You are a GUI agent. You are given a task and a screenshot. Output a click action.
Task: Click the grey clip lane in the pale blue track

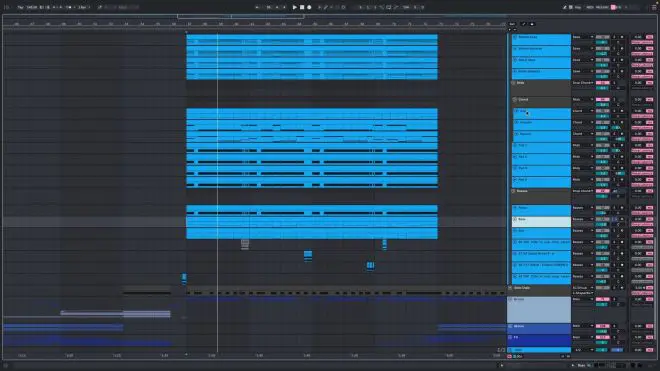(115, 314)
